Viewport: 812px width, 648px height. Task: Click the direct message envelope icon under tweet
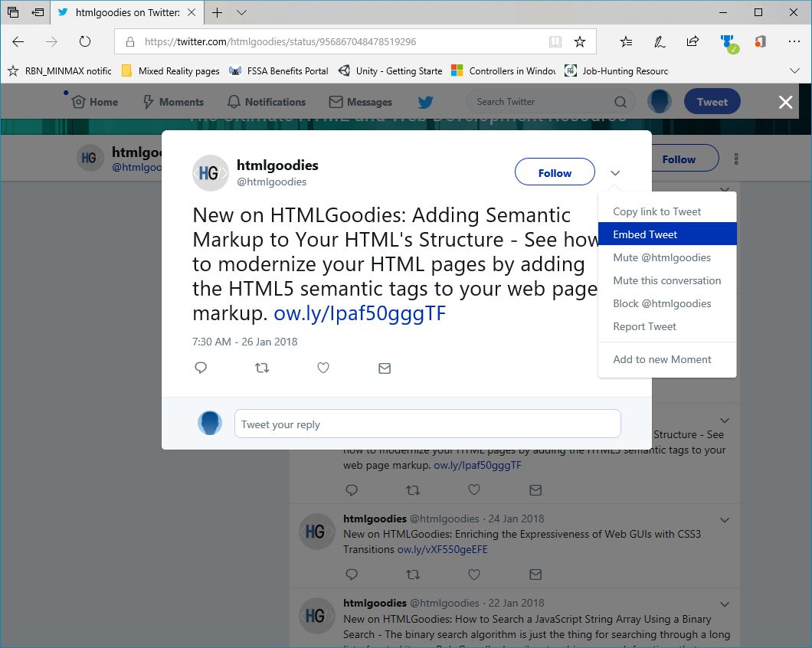[x=385, y=368]
